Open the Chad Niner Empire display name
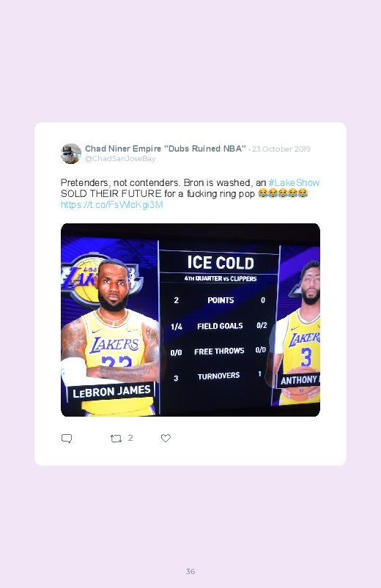 click(x=165, y=149)
